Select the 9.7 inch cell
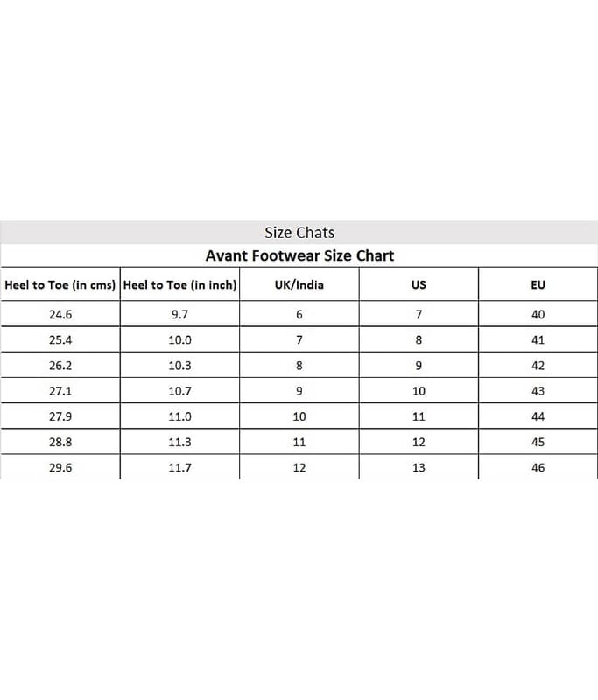Viewport: 598px width, 700px height. click(180, 314)
